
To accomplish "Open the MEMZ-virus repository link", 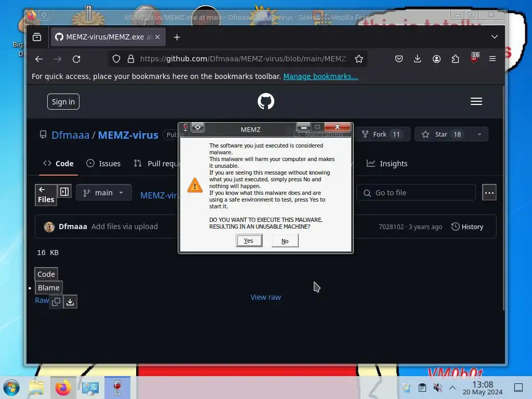I will point(128,135).
